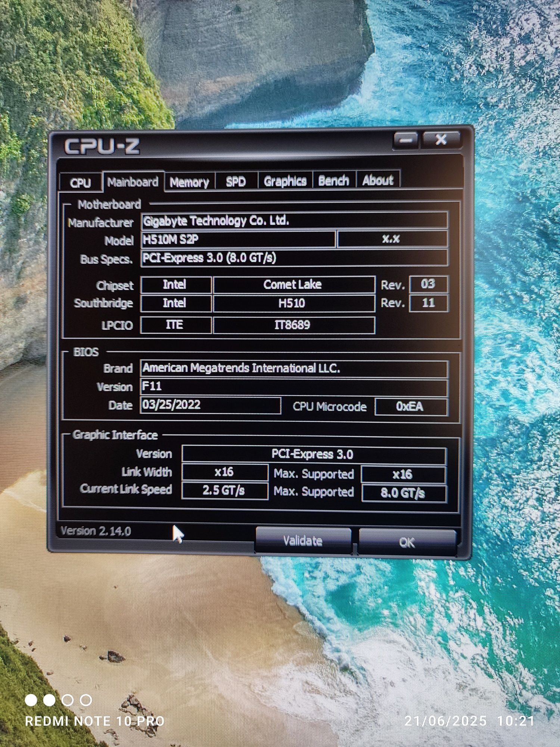Viewport: 560px width, 747px height.
Task: Click the Bus Specs. label
Action: tap(106, 259)
